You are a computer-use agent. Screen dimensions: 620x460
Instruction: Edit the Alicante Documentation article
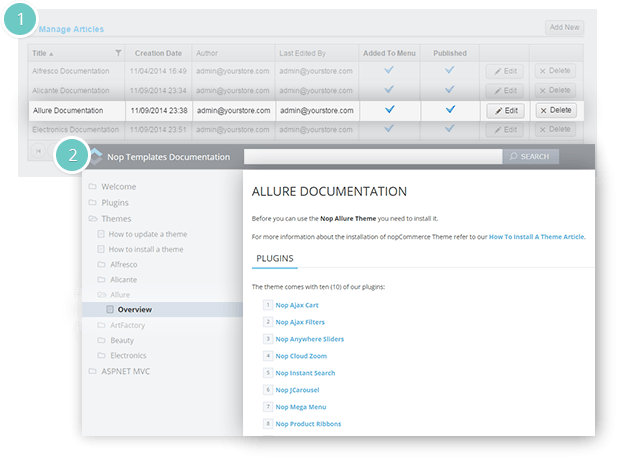pos(505,91)
